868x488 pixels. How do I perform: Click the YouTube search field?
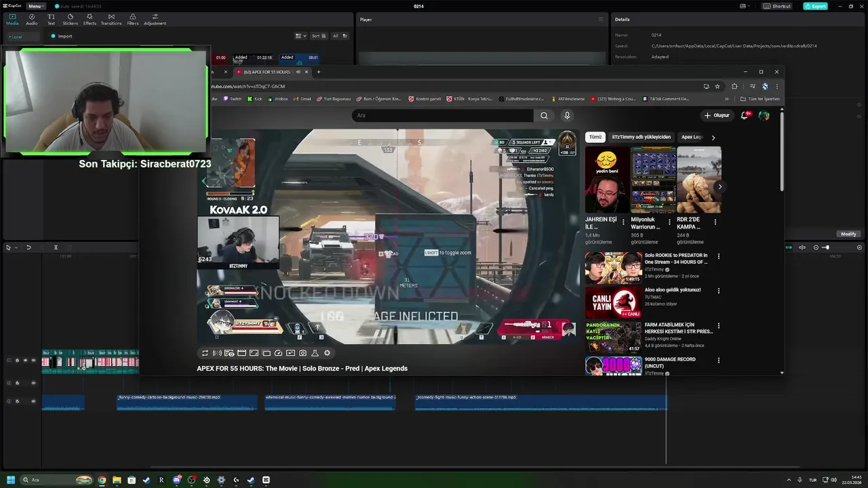pyautogui.click(x=442, y=115)
